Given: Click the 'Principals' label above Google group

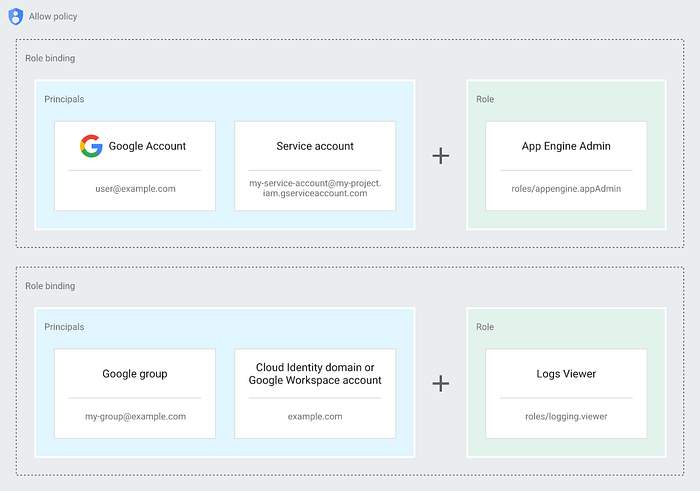Looking at the screenshot, I should (x=64, y=327).
